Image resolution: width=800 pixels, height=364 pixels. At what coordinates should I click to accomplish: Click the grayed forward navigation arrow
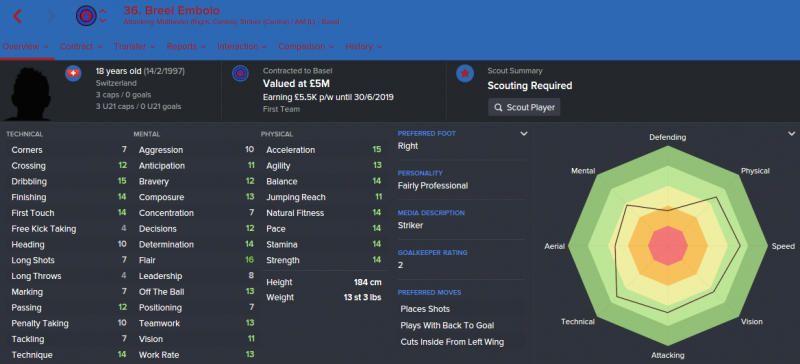click(x=51, y=16)
